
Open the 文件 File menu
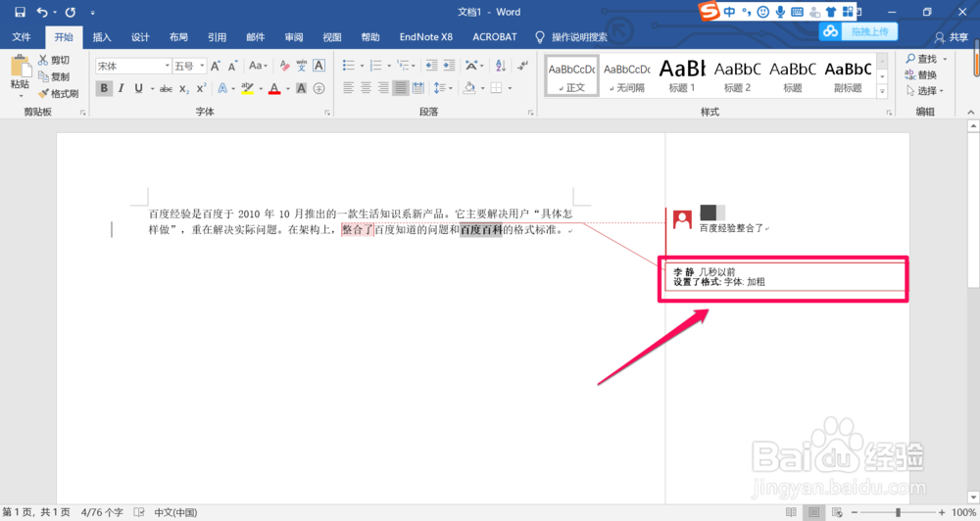22,37
